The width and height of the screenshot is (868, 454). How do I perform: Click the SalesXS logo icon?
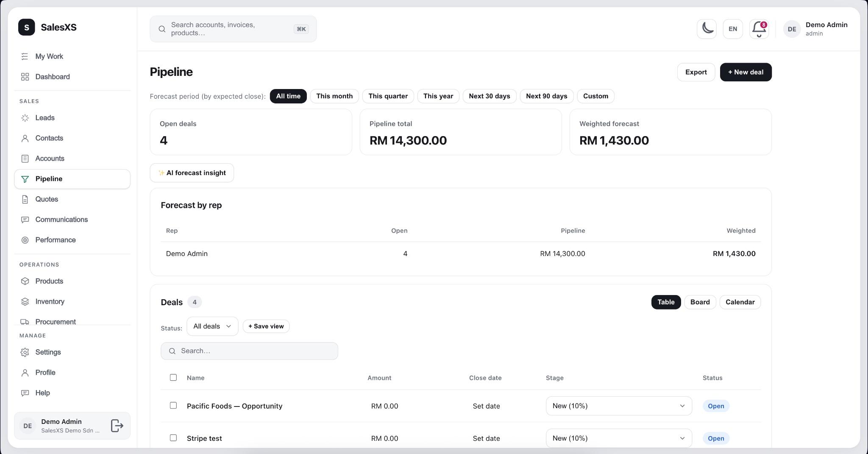[27, 27]
